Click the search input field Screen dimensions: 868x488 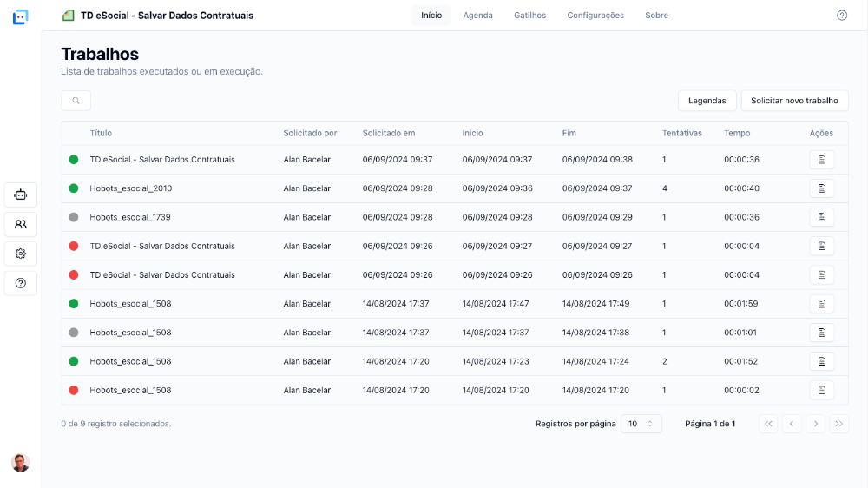[76, 101]
